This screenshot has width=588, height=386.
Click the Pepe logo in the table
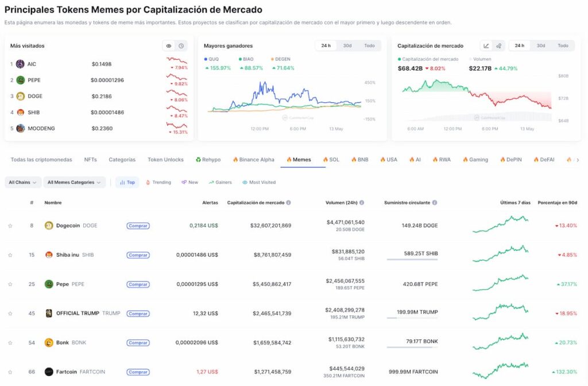[49, 284]
